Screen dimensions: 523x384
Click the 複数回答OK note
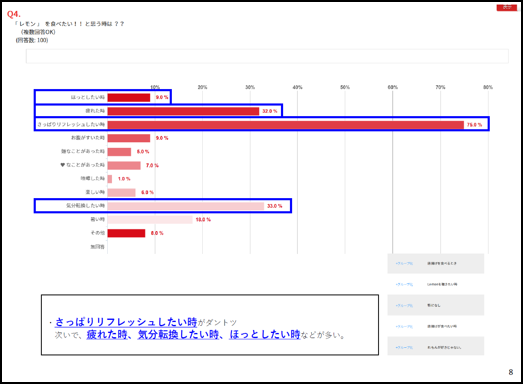coord(38,32)
